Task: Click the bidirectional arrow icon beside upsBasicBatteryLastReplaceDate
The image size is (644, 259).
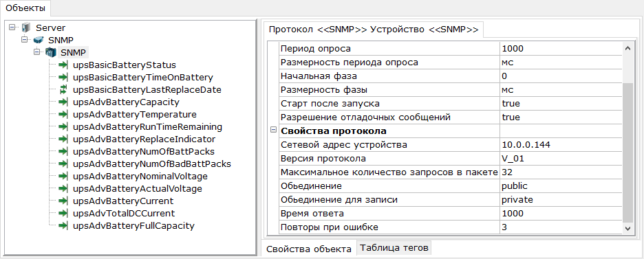Action: coord(63,89)
